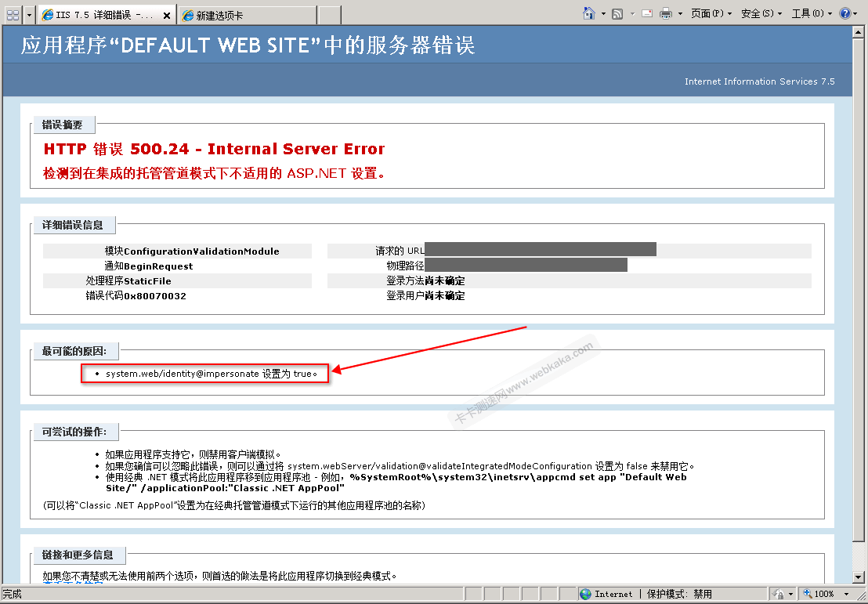The width and height of the screenshot is (868, 604).
Task: Click the RSS feeds icon
Action: click(617, 13)
